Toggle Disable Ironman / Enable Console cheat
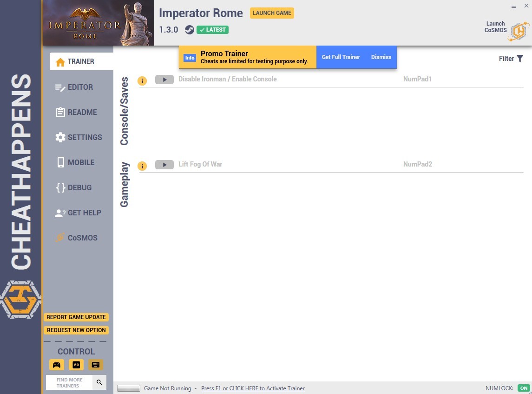The height and width of the screenshot is (394, 532). point(164,80)
